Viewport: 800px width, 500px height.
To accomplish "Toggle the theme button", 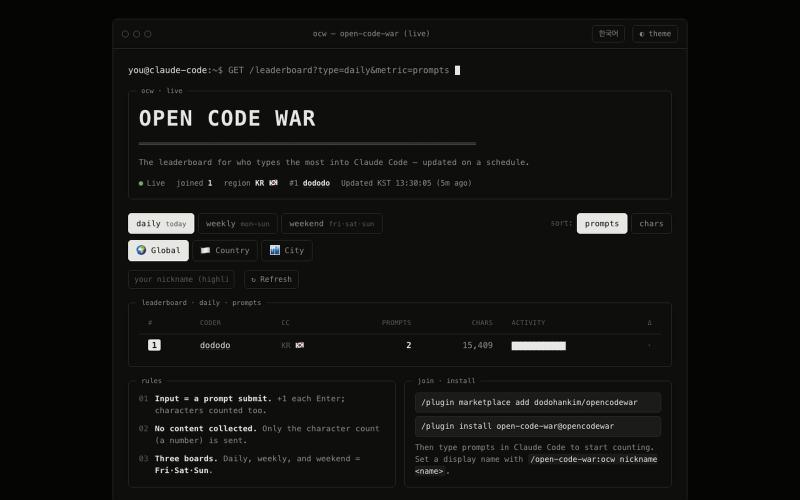I will pyautogui.click(x=655, y=34).
